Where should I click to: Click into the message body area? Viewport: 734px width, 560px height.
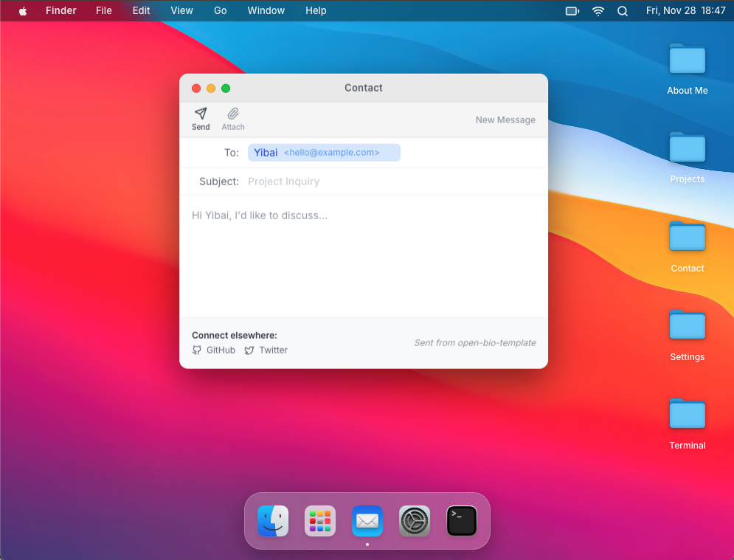[x=364, y=256]
